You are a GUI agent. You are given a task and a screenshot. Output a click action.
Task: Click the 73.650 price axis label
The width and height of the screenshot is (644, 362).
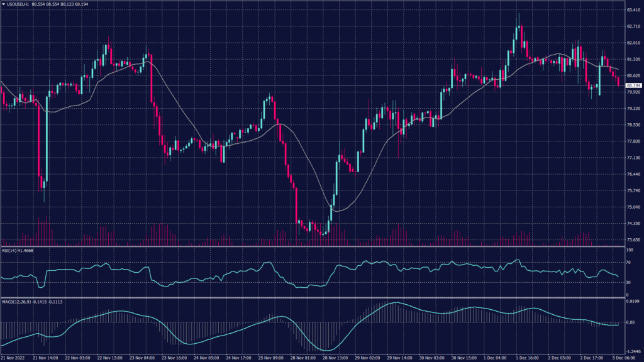pyautogui.click(x=631, y=240)
